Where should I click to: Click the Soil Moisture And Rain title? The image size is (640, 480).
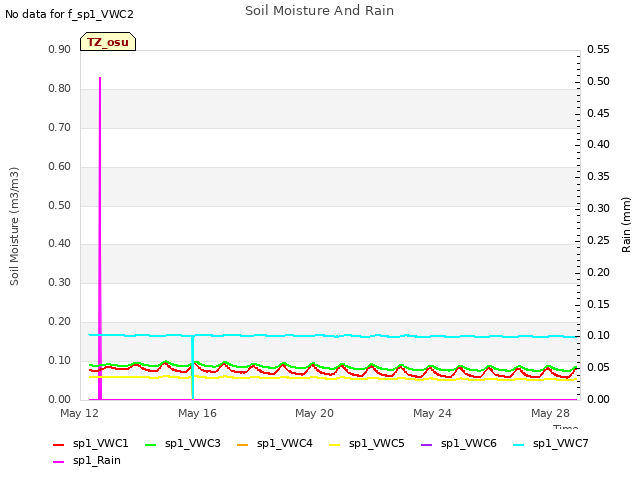pos(320,11)
